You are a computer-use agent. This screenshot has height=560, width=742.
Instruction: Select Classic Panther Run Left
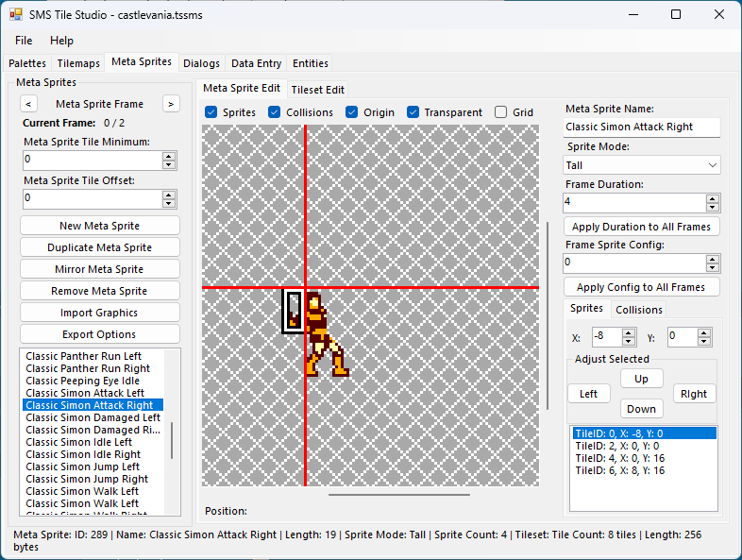[x=84, y=356]
